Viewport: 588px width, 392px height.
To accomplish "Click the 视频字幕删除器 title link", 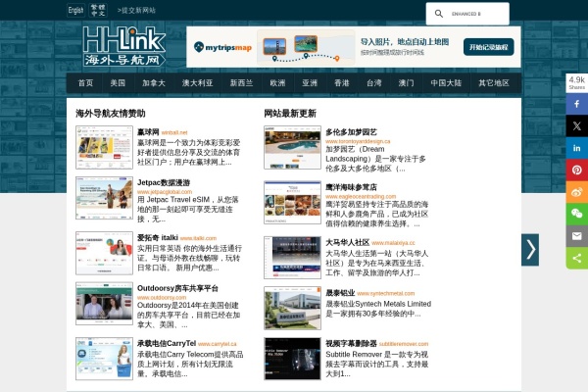I will 352,344.
